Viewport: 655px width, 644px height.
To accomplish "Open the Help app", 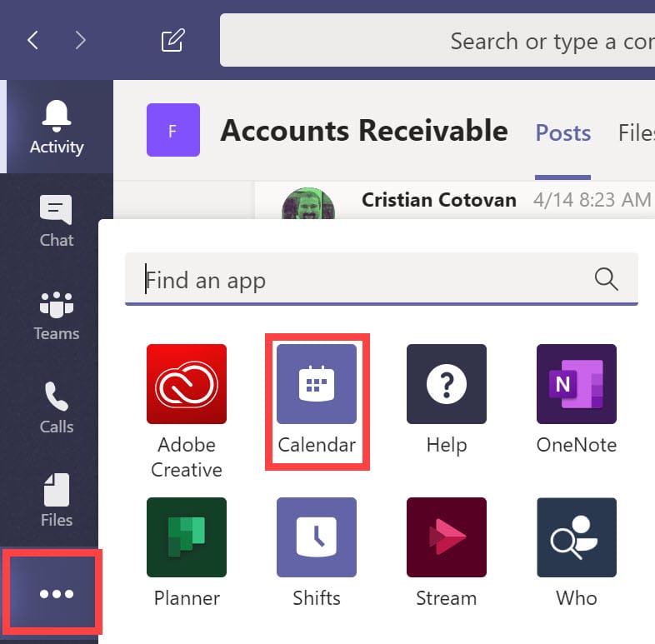I will click(446, 400).
